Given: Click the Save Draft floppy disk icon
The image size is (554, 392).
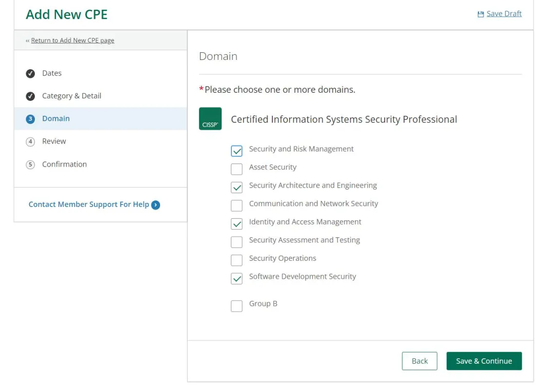Looking at the screenshot, I should (481, 14).
